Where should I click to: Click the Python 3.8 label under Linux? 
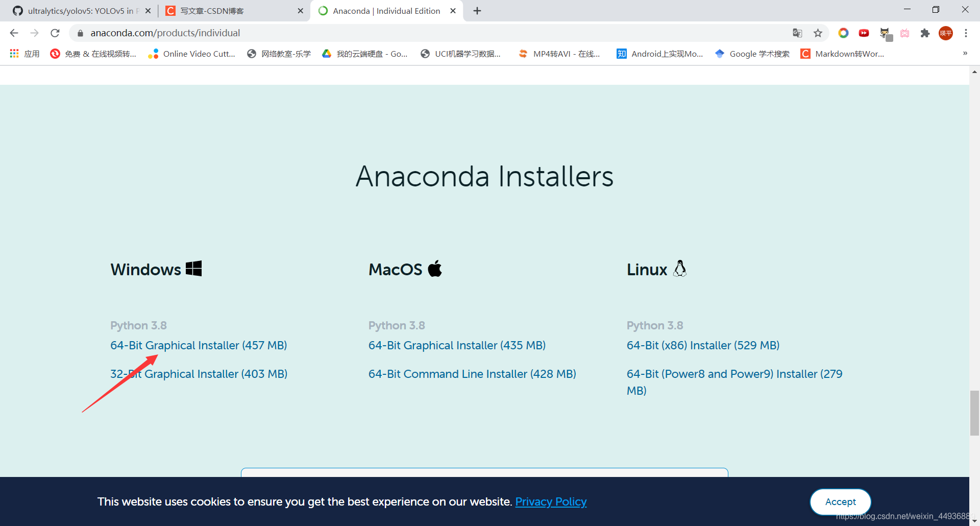(x=655, y=325)
